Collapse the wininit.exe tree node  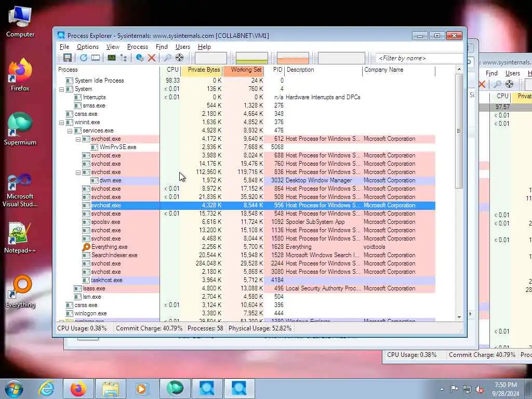tap(61, 123)
